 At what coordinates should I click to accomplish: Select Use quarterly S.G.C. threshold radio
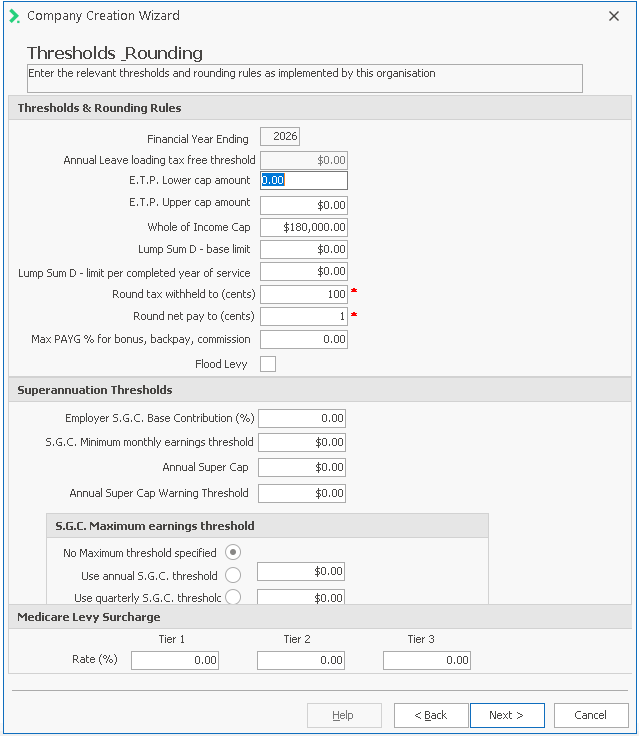[x=233, y=597]
